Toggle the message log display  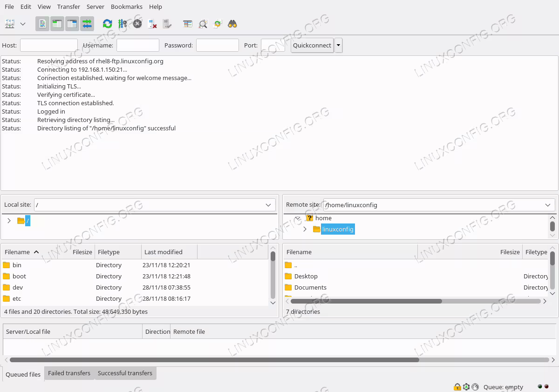coord(42,24)
